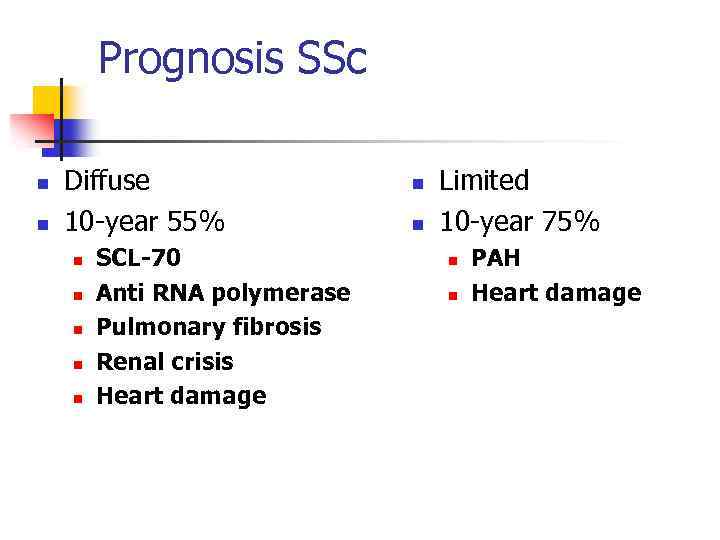Image resolution: width=720 pixels, height=540 pixels.
Task: Click the "10-year 75%" text line
Action: pos(519,220)
